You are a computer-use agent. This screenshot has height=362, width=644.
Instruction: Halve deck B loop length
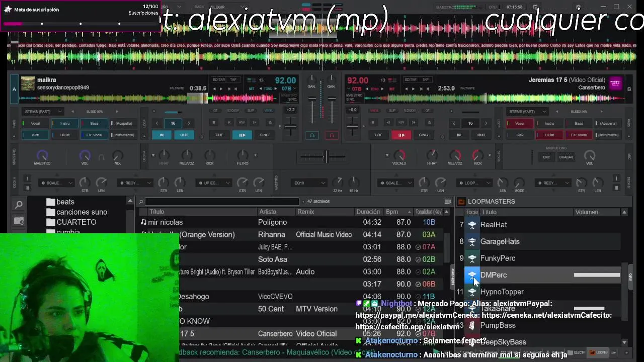(x=454, y=123)
